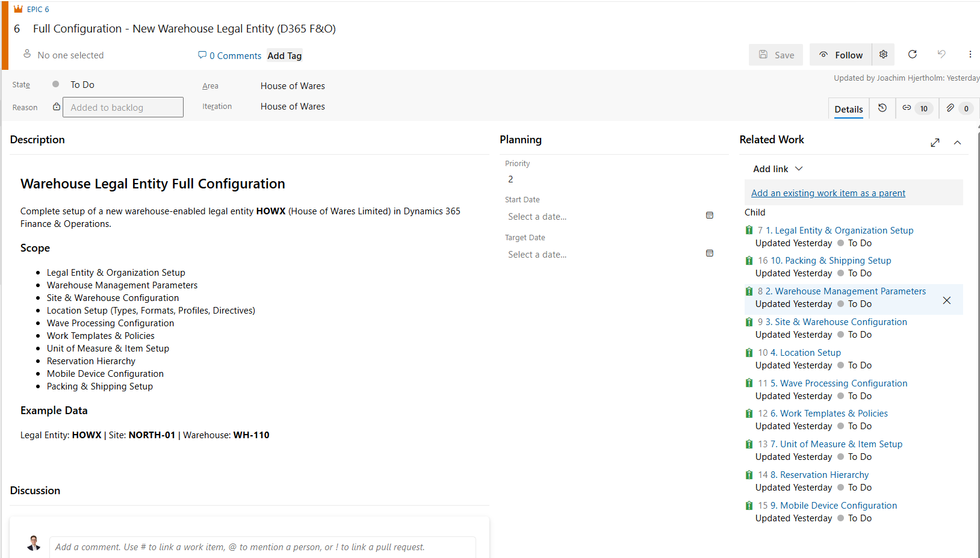
Task: Open the more actions ellipsis menu
Action: point(970,55)
